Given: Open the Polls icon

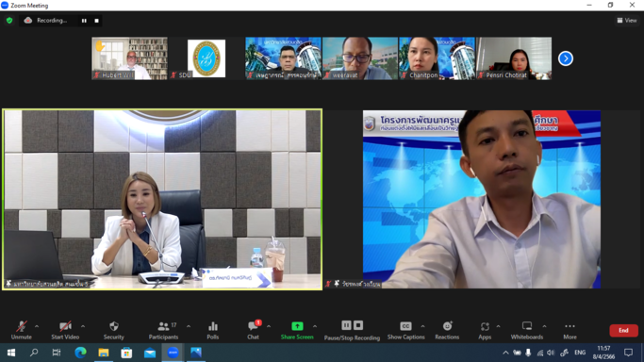Looking at the screenshot, I should click(x=213, y=330).
